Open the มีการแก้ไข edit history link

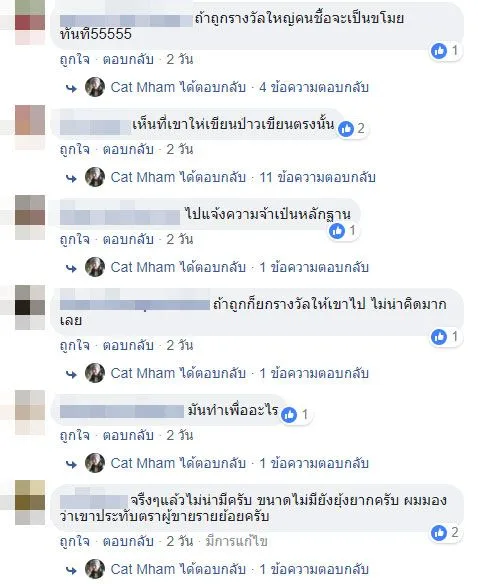(237, 541)
